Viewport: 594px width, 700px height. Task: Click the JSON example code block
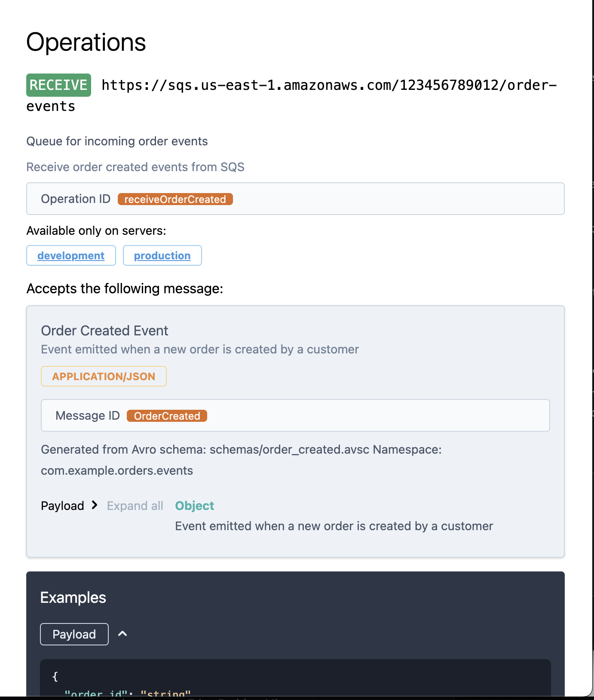tap(295, 679)
